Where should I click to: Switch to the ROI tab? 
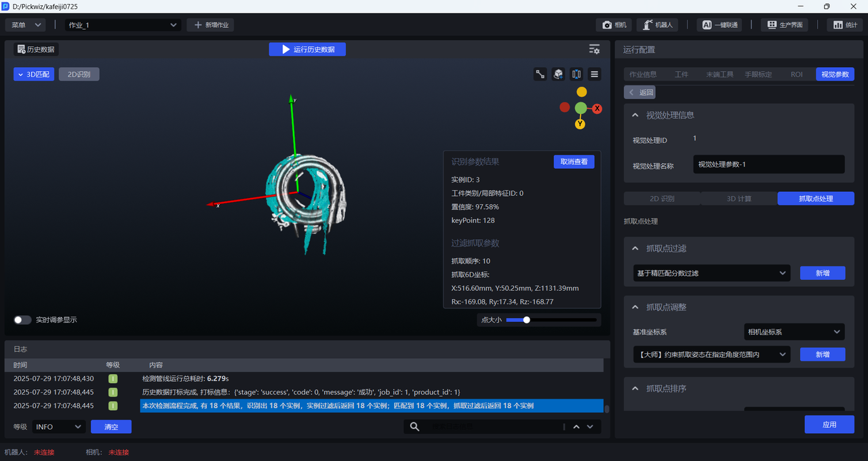796,75
